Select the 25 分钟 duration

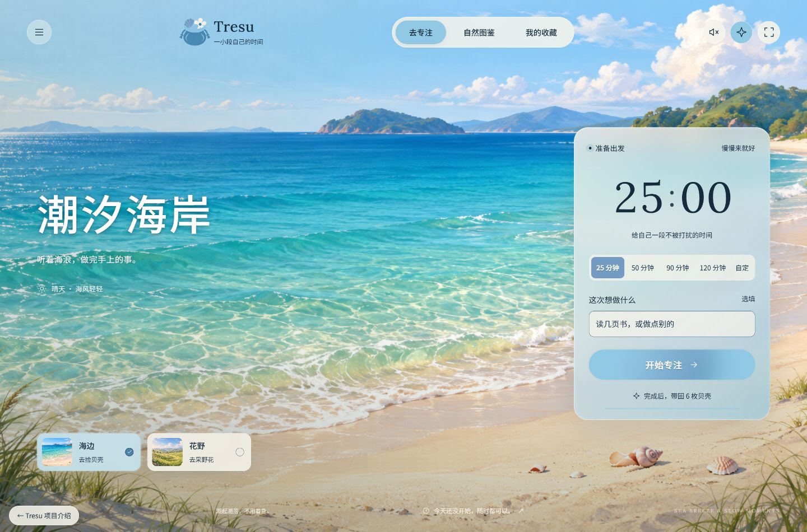tap(607, 268)
